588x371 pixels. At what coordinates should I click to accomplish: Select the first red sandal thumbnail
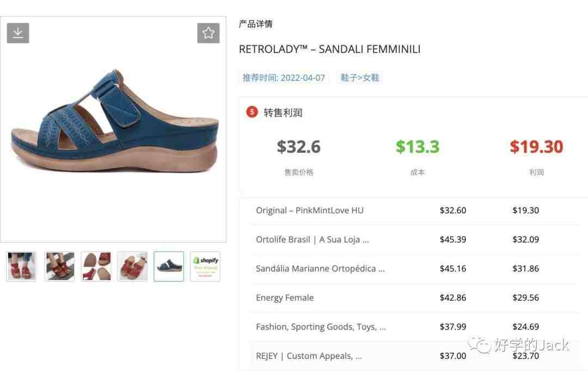pyautogui.click(x=21, y=267)
